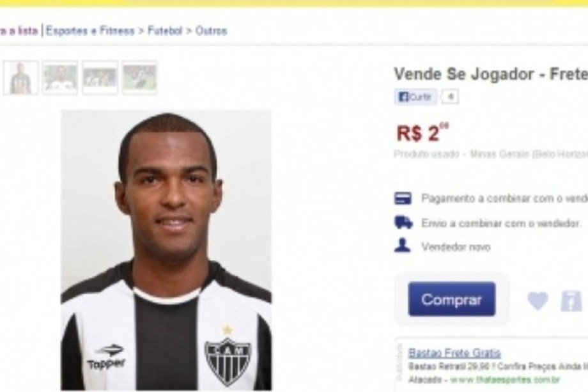Select the second product thumbnail
This screenshot has height=392, width=588.
click(x=60, y=77)
